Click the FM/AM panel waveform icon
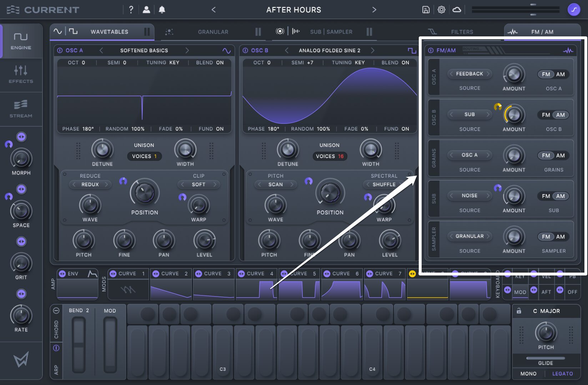The width and height of the screenshot is (588, 385). coord(568,51)
